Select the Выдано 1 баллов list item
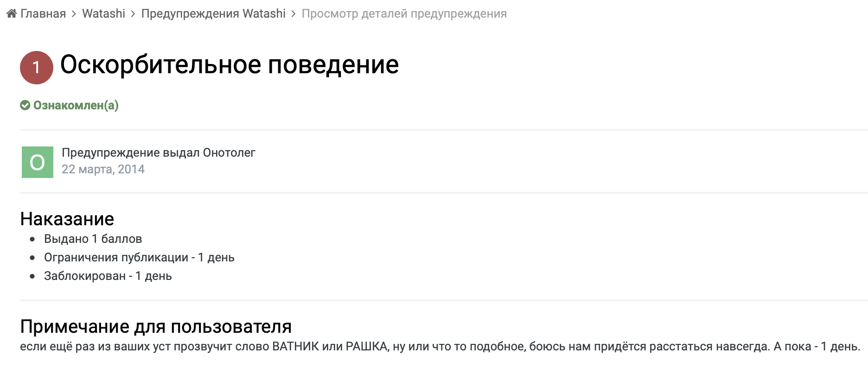Screen dimensions: 868x368 point(93,239)
